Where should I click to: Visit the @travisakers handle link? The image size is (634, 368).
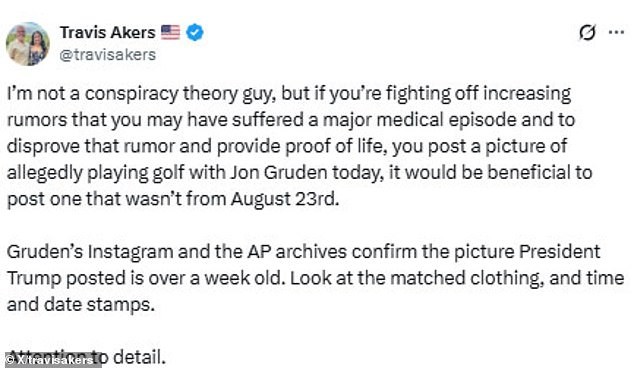click(x=108, y=55)
